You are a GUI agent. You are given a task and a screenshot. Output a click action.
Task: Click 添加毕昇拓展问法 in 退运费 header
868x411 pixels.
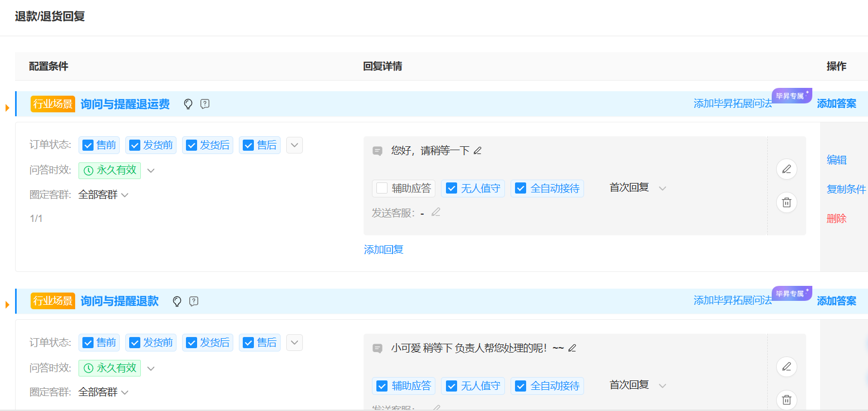(x=733, y=103)
